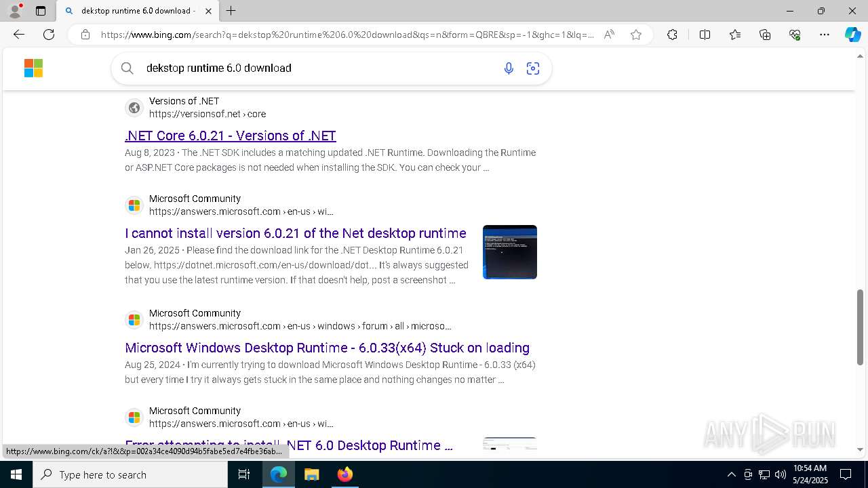Click the Versions of .NET globe favicon
The image size is (868, 488).
click(134, 108)
